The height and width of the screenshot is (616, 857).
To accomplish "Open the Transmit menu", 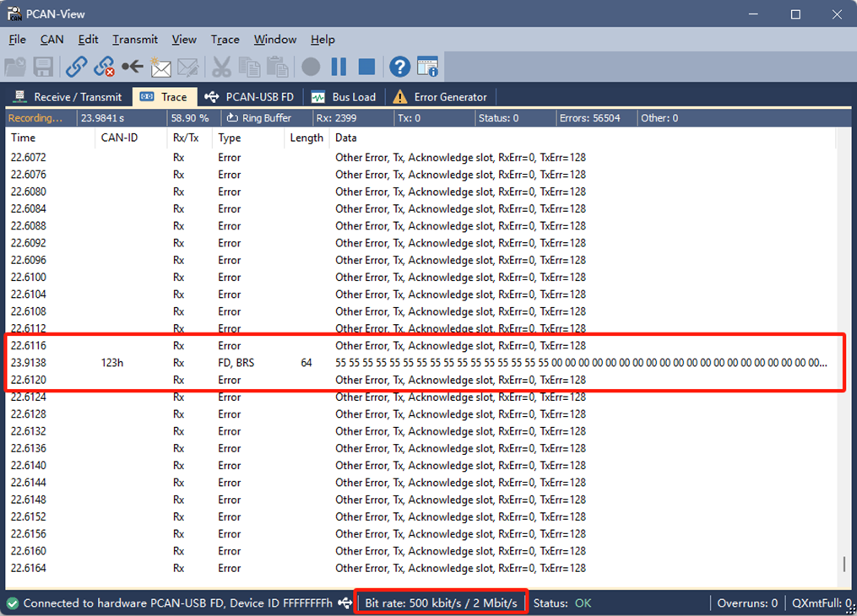I will (135, 40).
